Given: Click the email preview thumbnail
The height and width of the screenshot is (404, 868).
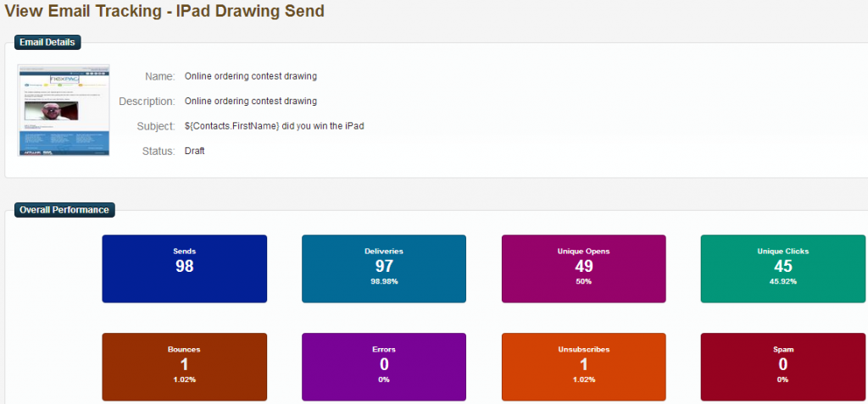Looking at the screenshot, I should click(x=64, y=110).
